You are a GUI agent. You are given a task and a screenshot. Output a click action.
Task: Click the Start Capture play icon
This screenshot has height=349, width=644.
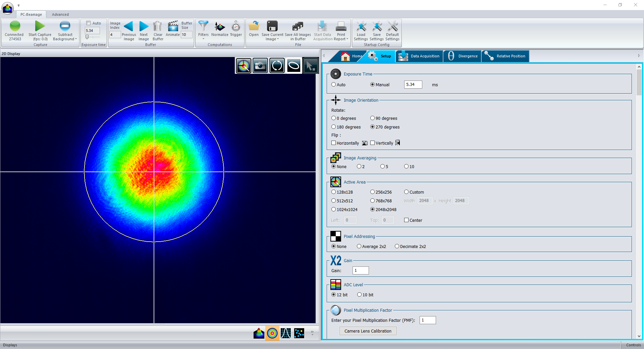tap(40, 26)
